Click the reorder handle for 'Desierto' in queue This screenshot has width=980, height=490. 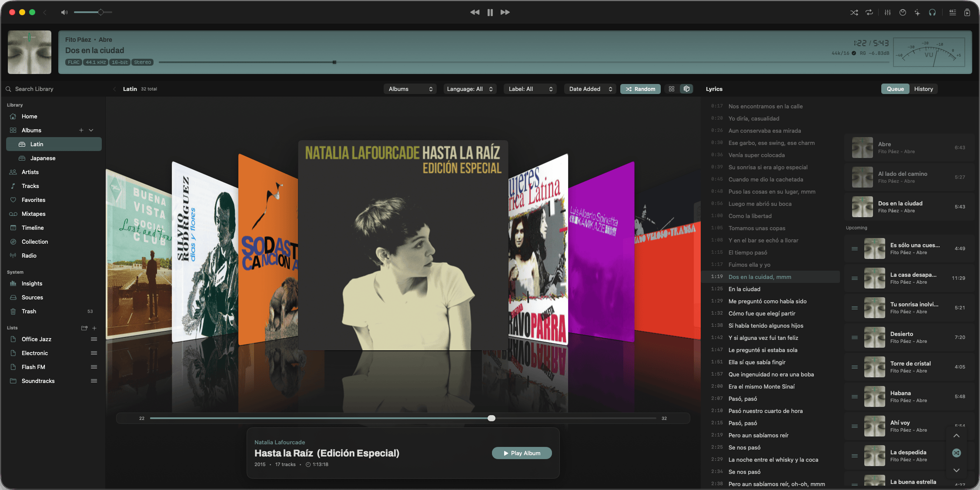[855, 338]
